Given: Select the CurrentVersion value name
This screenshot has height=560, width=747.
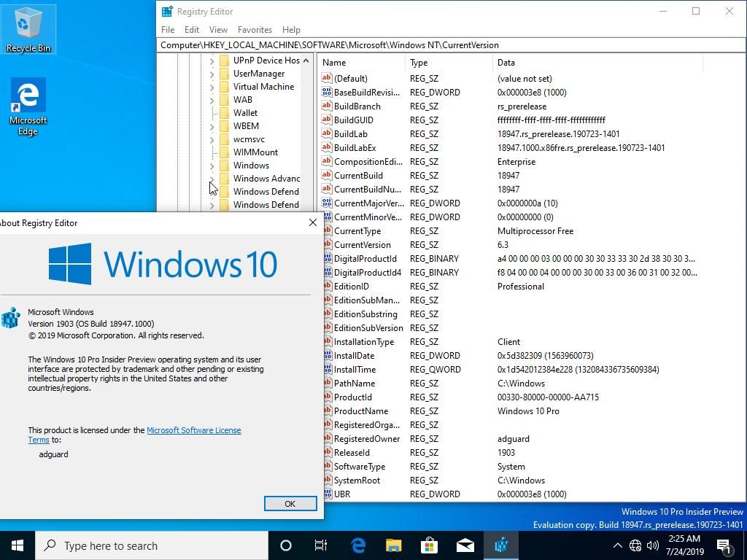Looking at the screenshot, I should pos(362,245).
